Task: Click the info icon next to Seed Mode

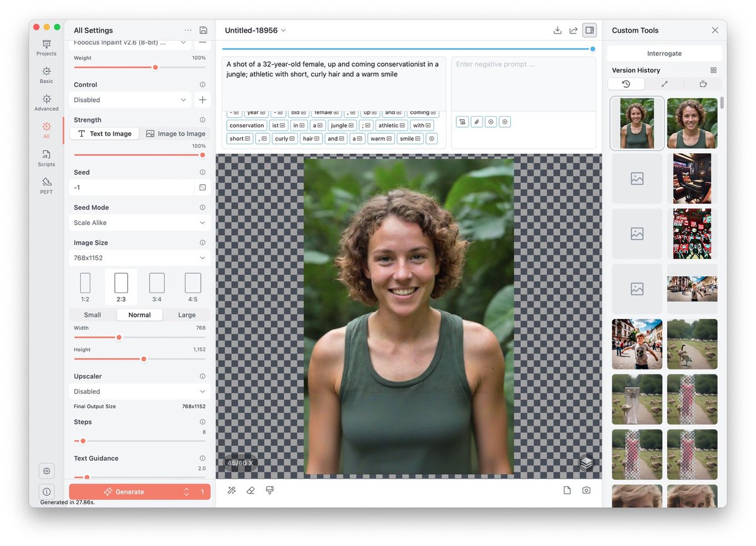Action: [x=202, y=207]
